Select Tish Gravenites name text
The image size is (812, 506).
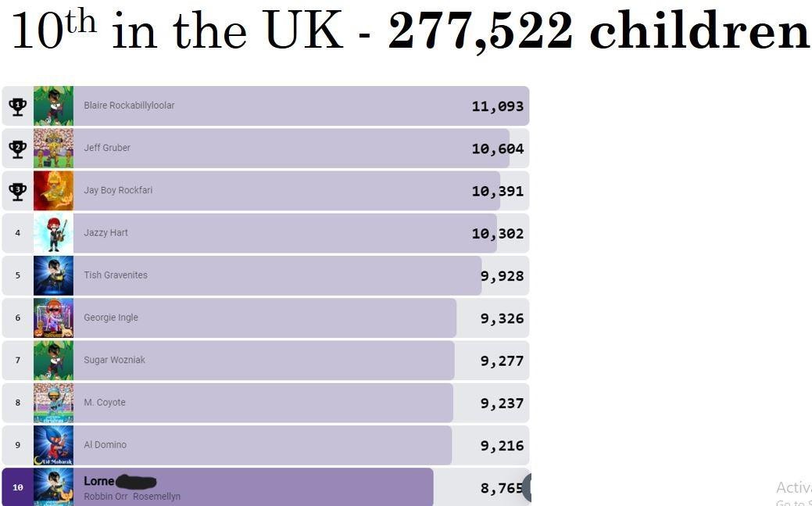[x=116, y=275]
